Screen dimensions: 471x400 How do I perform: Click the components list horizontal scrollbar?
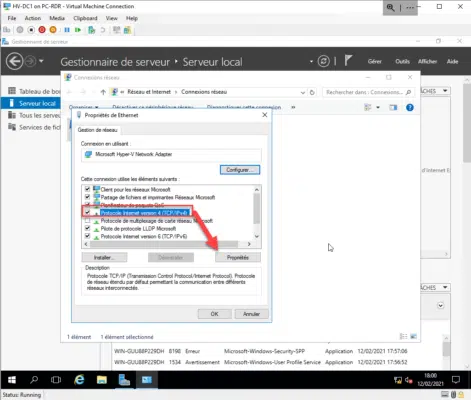[164, 244]
